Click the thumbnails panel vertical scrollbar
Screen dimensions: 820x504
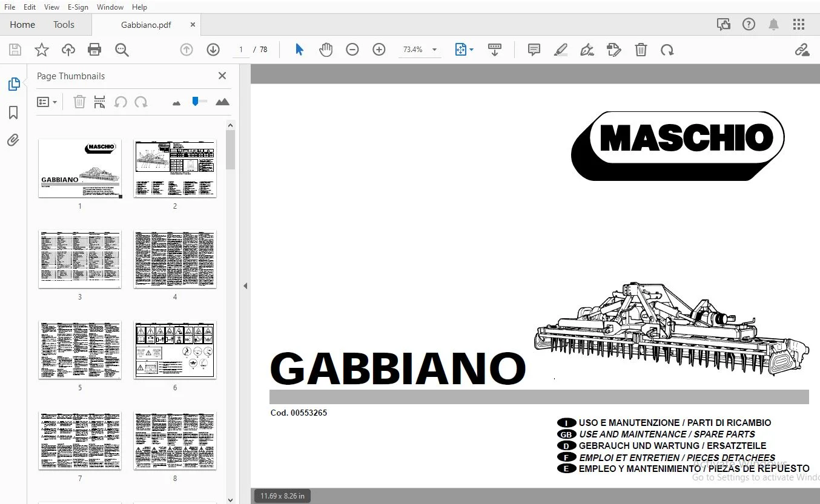(x=230, y=149)
